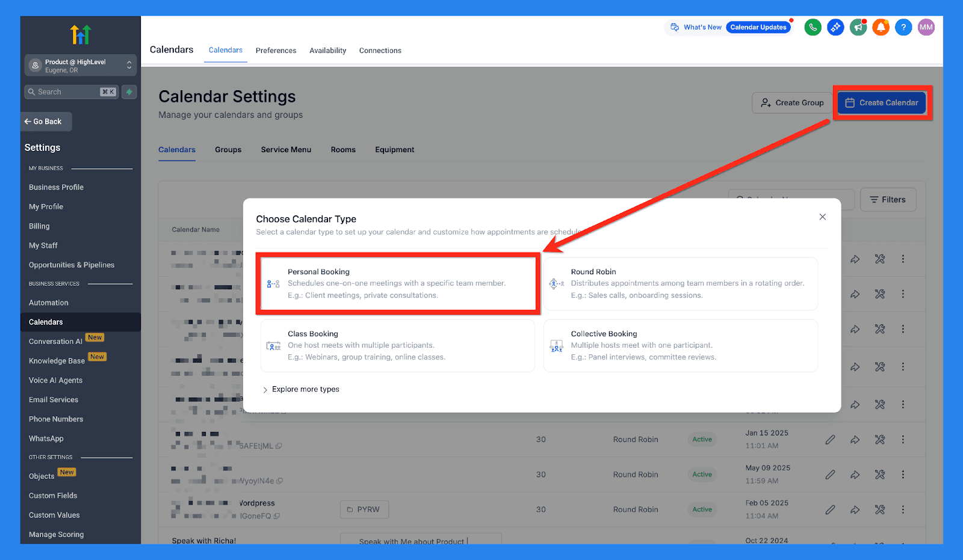Open Automation settings
Viewport: 963px width, 560px height.
(x=49, y=303)
